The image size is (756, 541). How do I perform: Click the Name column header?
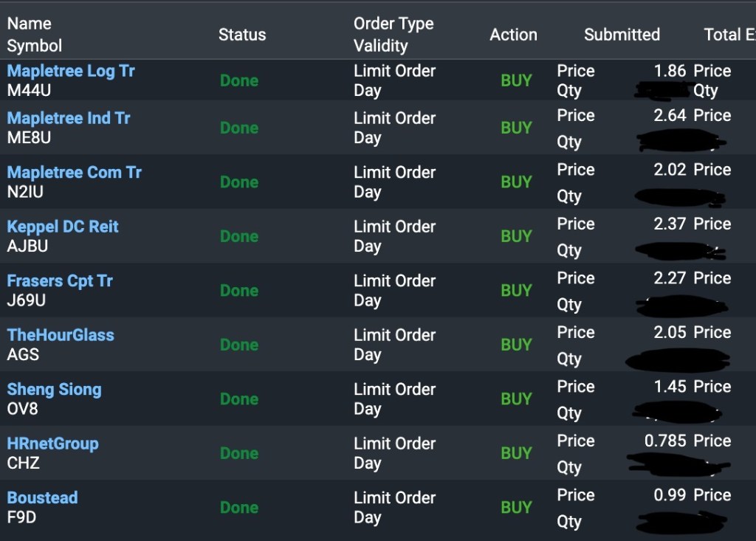(x=29, y=24)
